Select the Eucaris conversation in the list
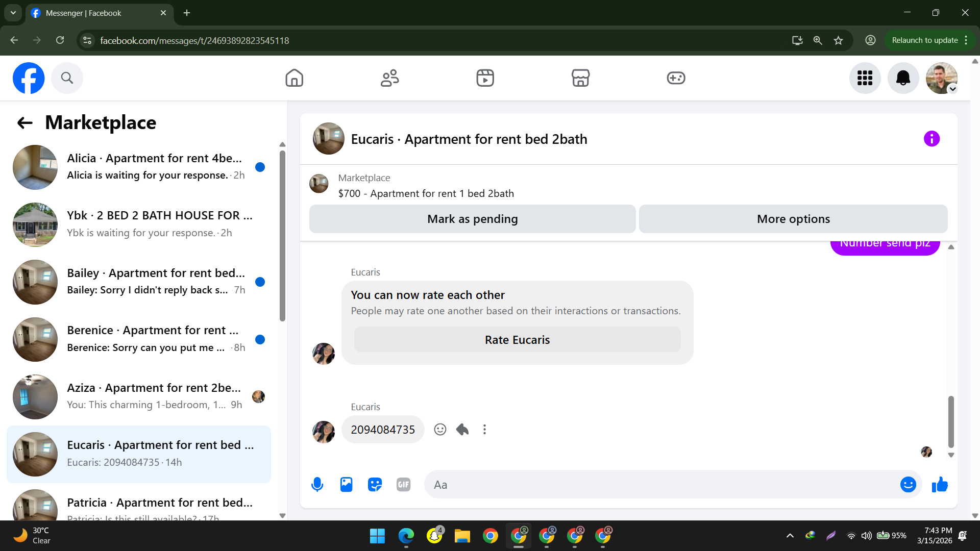 pos(139,454)
